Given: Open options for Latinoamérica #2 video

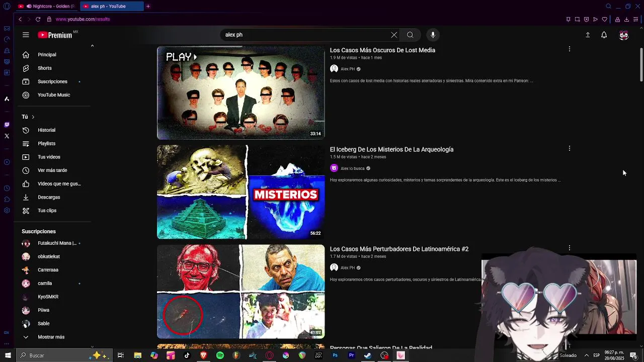Looking at the screenshot, I should pyautogui.click(x=569, y=248).
